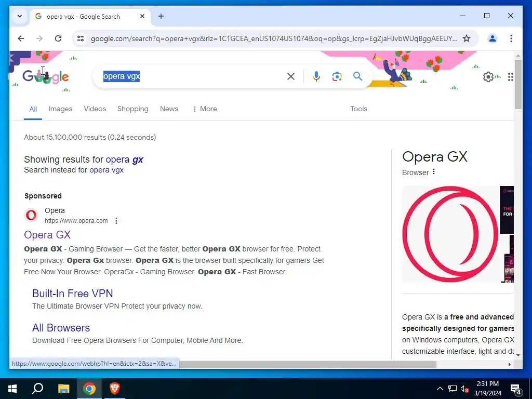Click the Opera GX knowledge panel title
The height and width of the screenshot is (399, 532).
[435, 157]
